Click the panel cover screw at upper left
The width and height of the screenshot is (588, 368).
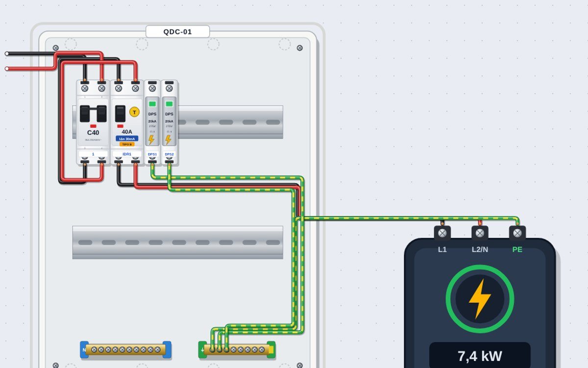point(55,48)
